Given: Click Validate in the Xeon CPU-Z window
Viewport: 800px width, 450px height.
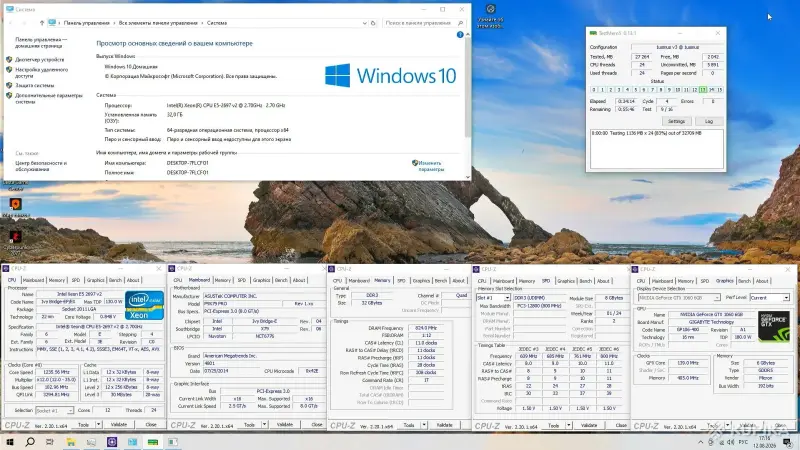Looking at the screenshot, I should (119, 424).
